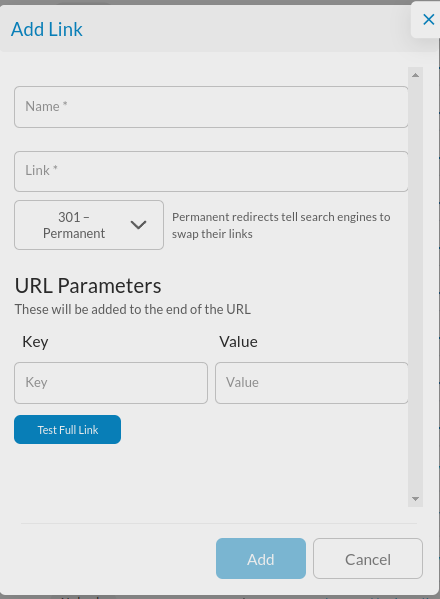Click the vertical scrollbar track
440x599 pixels.
pos(416,287)
